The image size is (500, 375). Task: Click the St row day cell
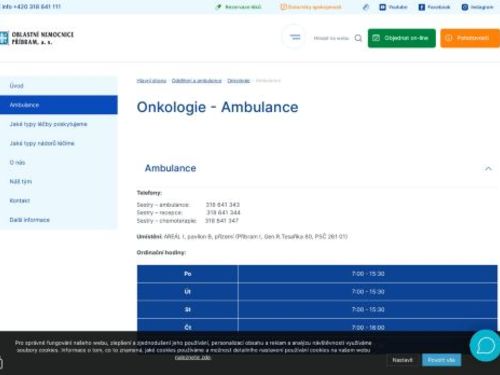click(x=188, y=310)
